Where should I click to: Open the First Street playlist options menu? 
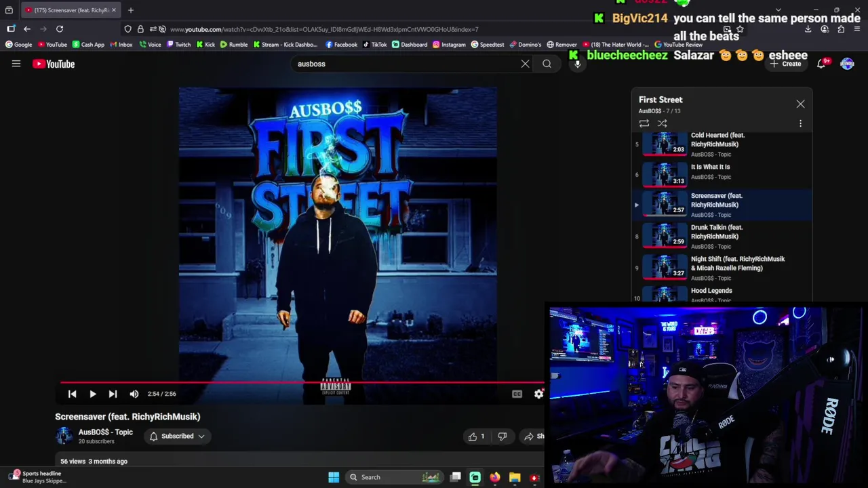[x=800, y=123]
